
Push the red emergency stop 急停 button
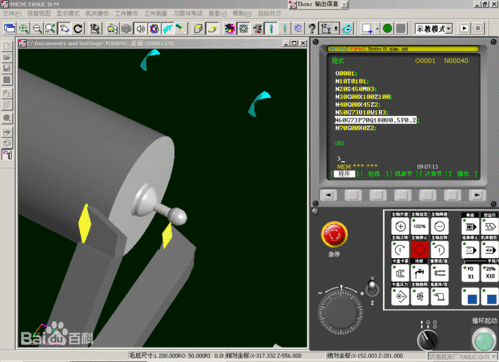334,234
